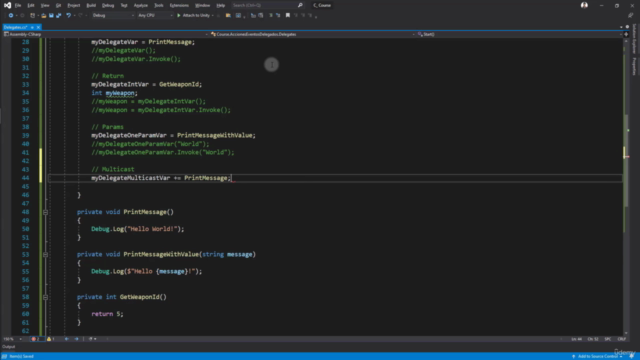640x360 pixels.
Task: Open the Start() member dropdown
Action: click(519, 34)
